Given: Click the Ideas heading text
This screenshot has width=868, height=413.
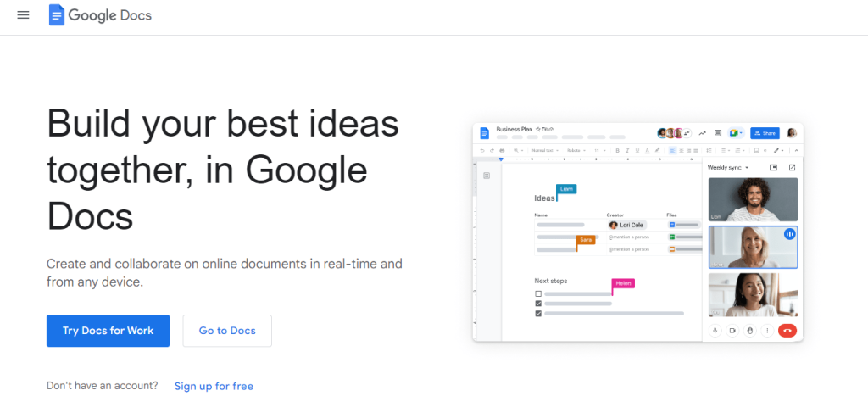Looking at the screenshot, I should click(x=544, y=198).
